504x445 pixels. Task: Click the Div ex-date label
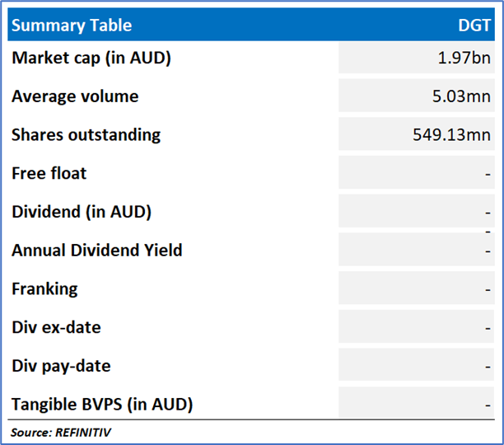[56, 327]
